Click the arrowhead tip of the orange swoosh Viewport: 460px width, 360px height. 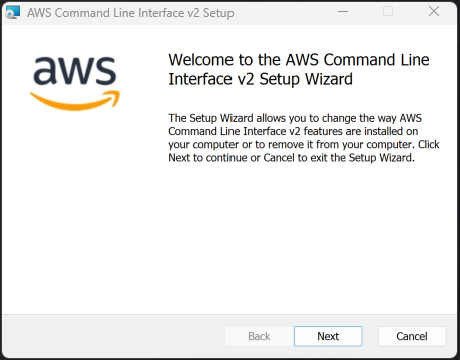point(115,98)
